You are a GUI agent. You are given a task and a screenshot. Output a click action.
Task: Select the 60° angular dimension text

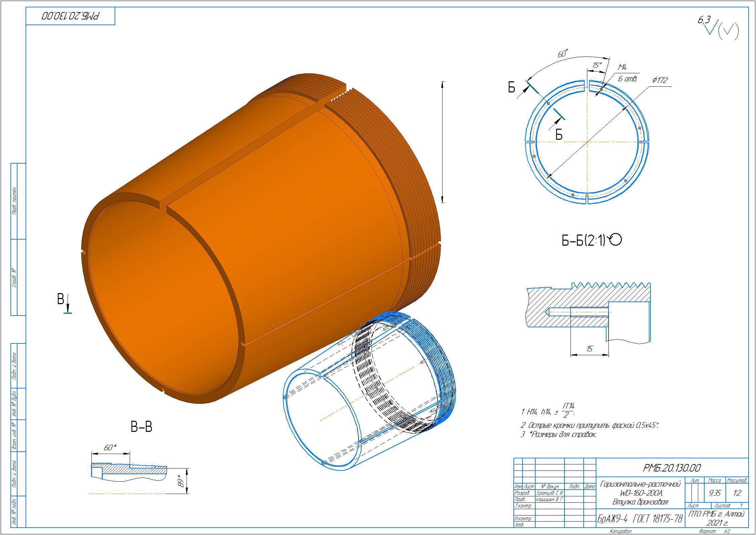563,54
